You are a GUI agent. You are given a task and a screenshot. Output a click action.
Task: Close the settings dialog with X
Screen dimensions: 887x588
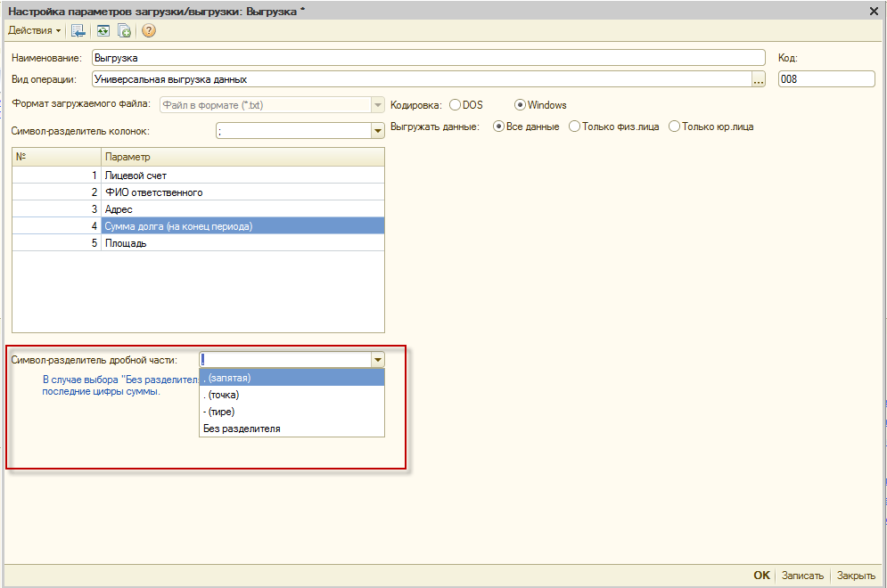874,12
